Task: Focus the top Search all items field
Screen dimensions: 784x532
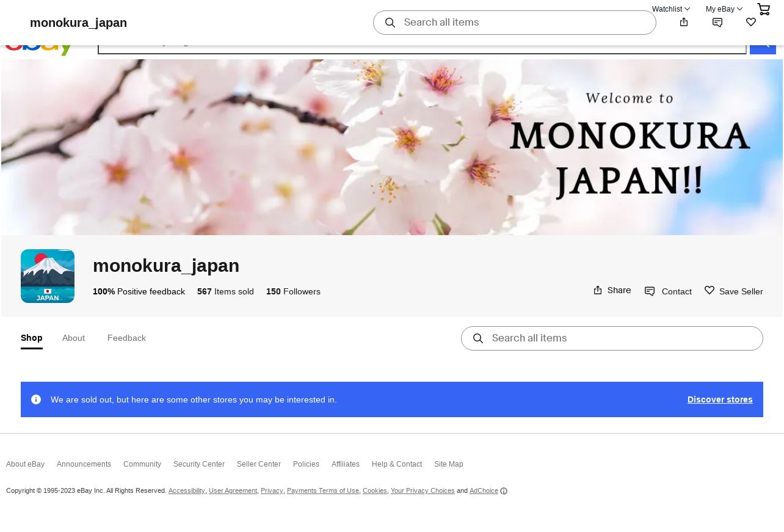Action: click(x=515, y=23)
